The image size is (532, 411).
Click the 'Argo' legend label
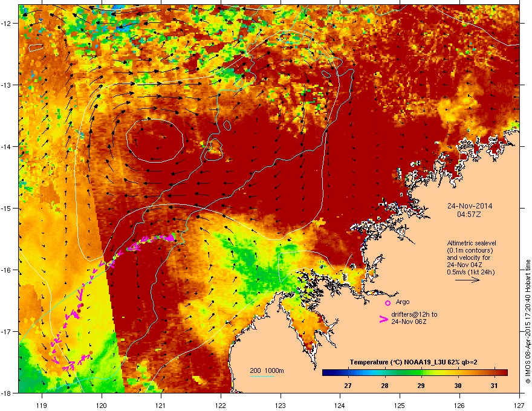pyautogui.click(x=403, y=302)
